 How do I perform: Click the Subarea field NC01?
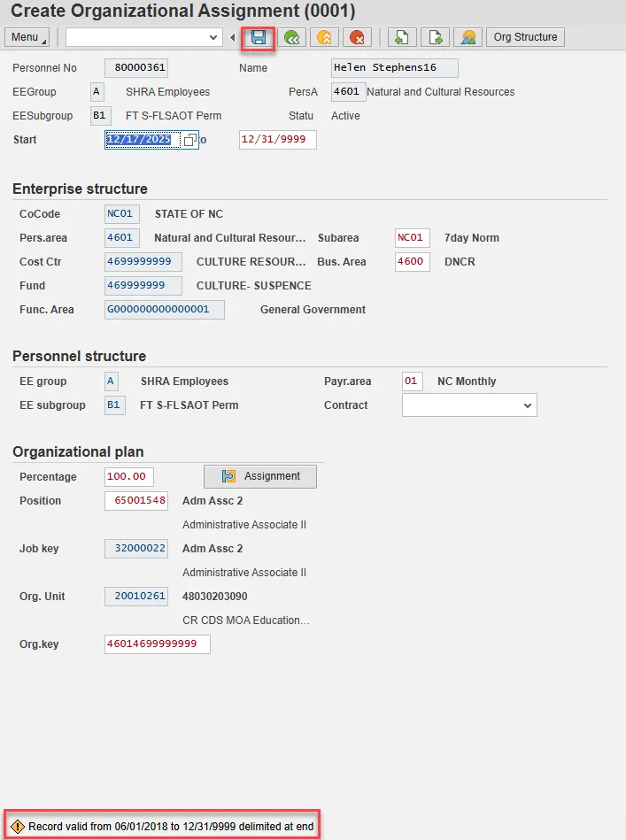413,238
